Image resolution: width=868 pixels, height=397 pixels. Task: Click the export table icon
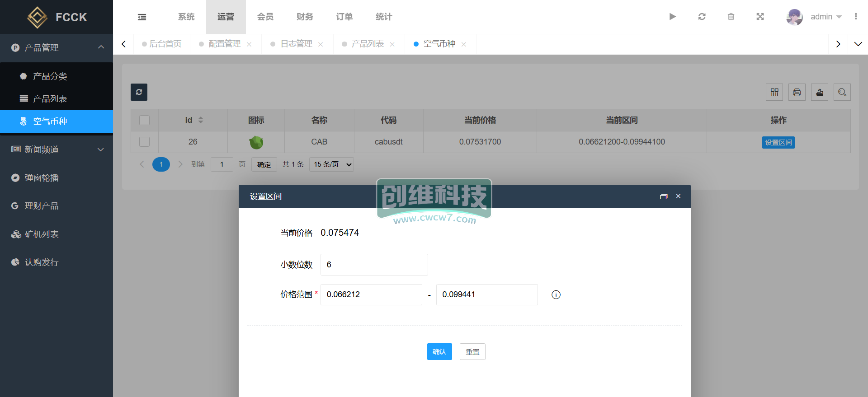pos(820,92)
